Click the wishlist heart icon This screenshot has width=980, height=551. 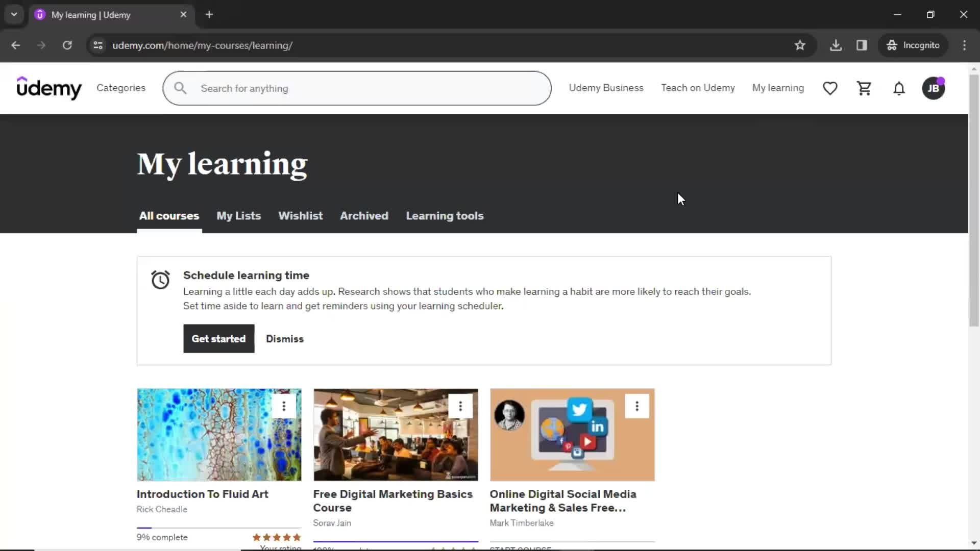[830, 88]
